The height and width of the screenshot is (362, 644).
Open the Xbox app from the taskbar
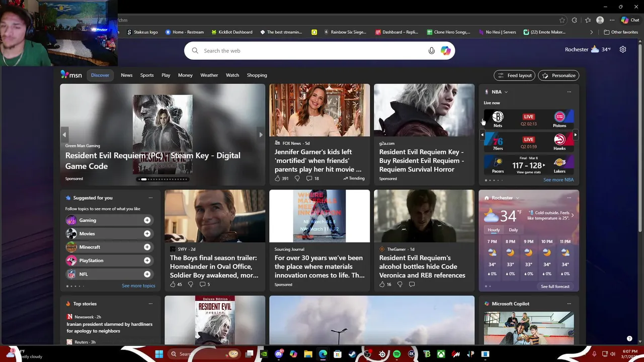[x=441, y=354]
